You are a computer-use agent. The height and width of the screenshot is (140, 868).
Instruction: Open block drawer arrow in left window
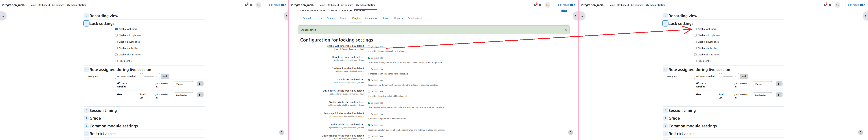pos(286,16)
